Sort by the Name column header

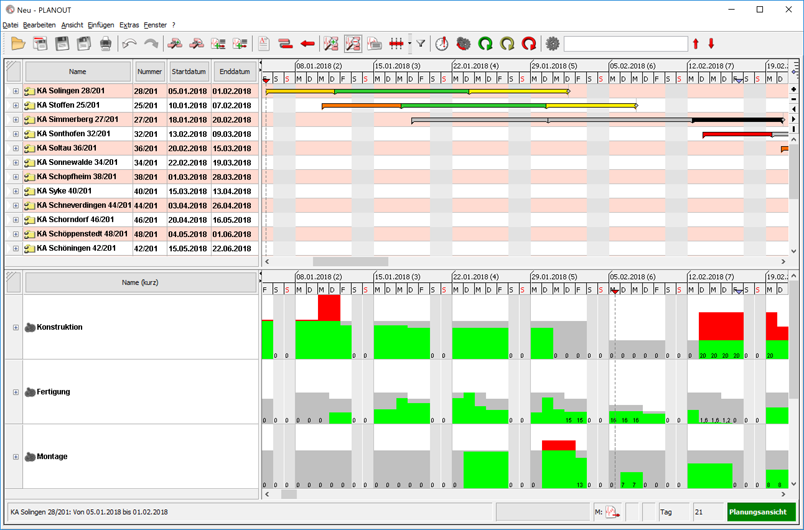point(78,72)
